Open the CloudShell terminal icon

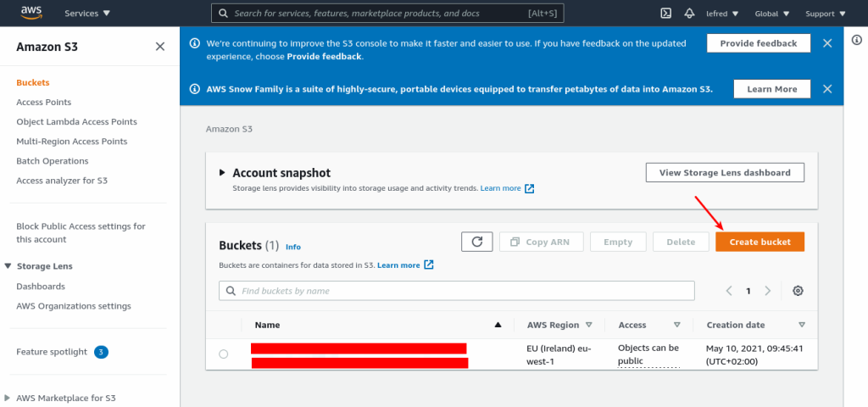666,14
